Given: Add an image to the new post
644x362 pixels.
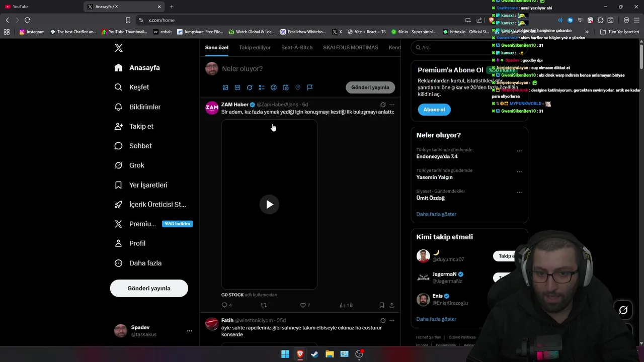Looking at the screenshot, I should [x=225, y=87].
